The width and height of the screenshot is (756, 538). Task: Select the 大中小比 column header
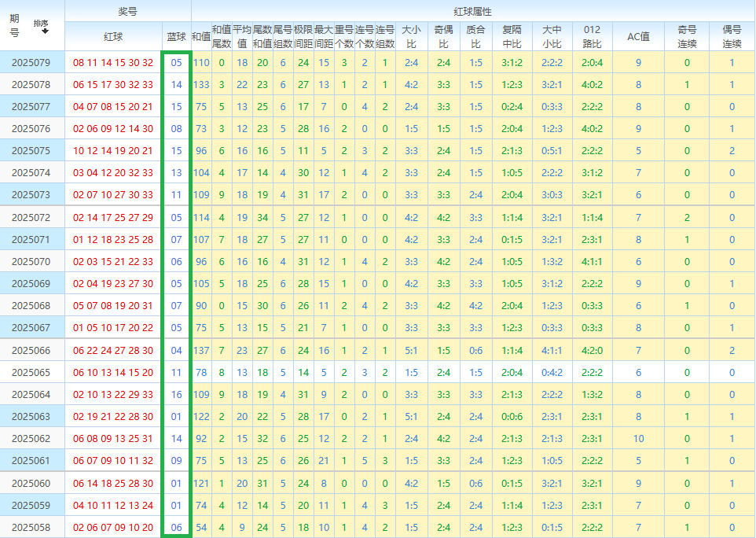coord(552,37)
